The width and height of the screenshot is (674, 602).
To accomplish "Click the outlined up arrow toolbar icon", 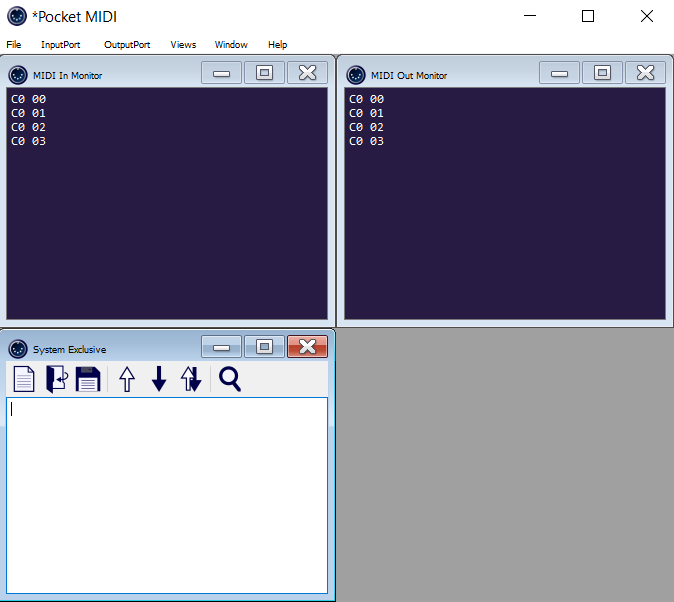I will click(x=127, y=379).
